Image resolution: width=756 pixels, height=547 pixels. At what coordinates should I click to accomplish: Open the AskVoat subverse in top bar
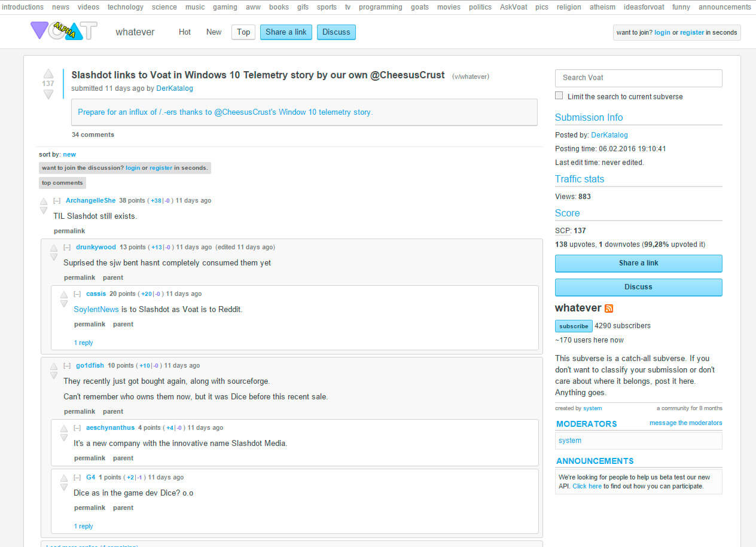click(x=513, y=7)
